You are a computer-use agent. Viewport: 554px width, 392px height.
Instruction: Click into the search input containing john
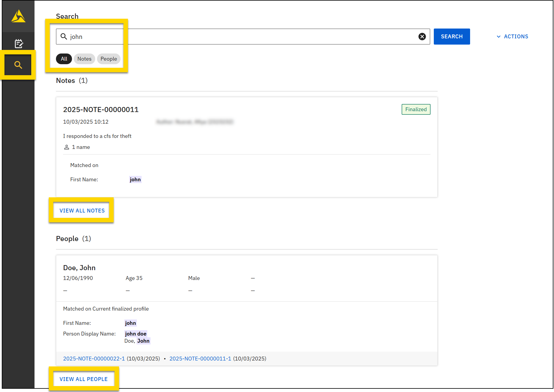coord(238,37)
